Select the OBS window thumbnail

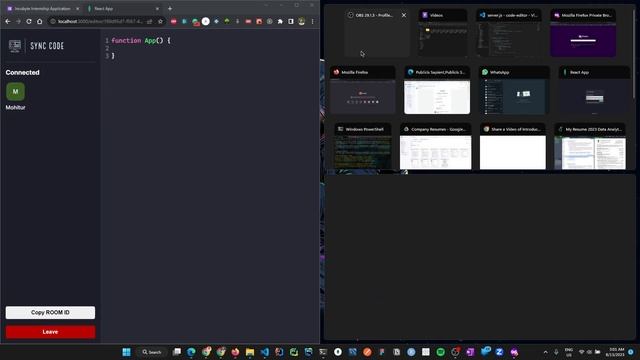click(376, 33)
